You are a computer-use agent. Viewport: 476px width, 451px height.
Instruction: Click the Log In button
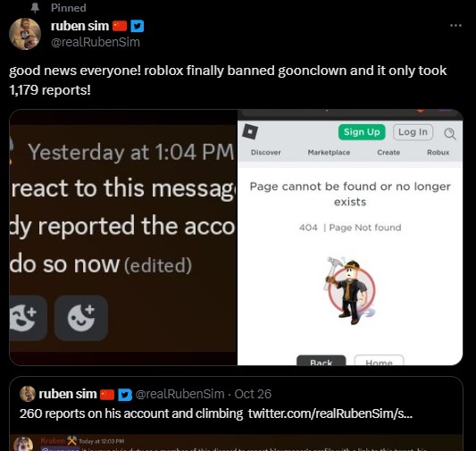[x=413, y=132]
